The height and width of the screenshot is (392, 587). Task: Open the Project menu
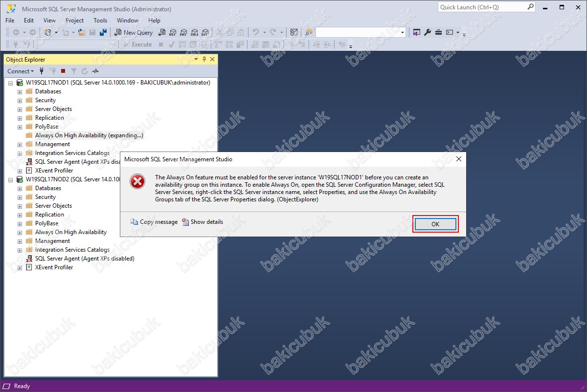[x=74, y=21]
